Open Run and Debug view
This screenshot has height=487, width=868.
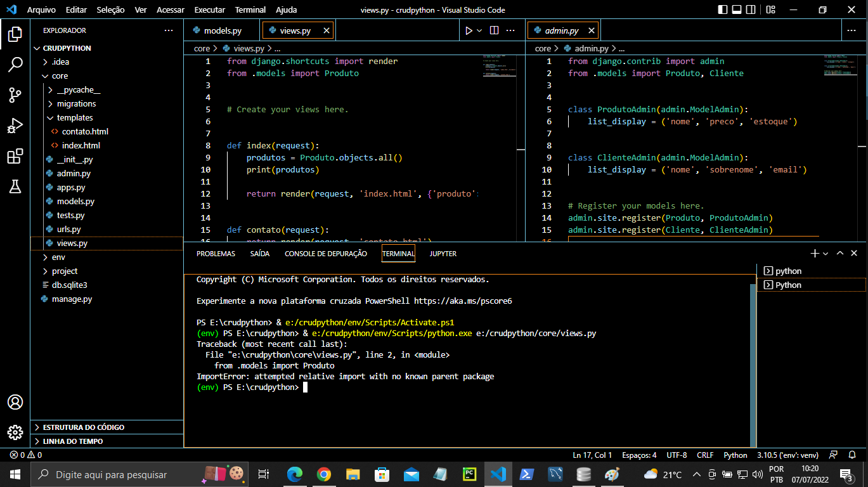[x=15, y=126]
